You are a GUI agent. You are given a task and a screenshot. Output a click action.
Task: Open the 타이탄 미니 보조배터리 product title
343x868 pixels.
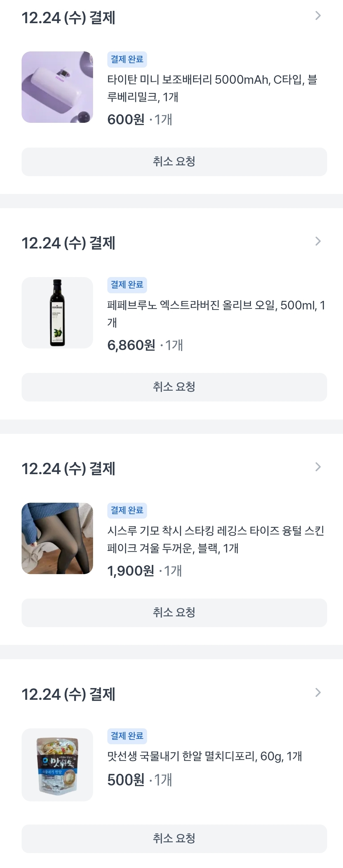coord(212,88)
